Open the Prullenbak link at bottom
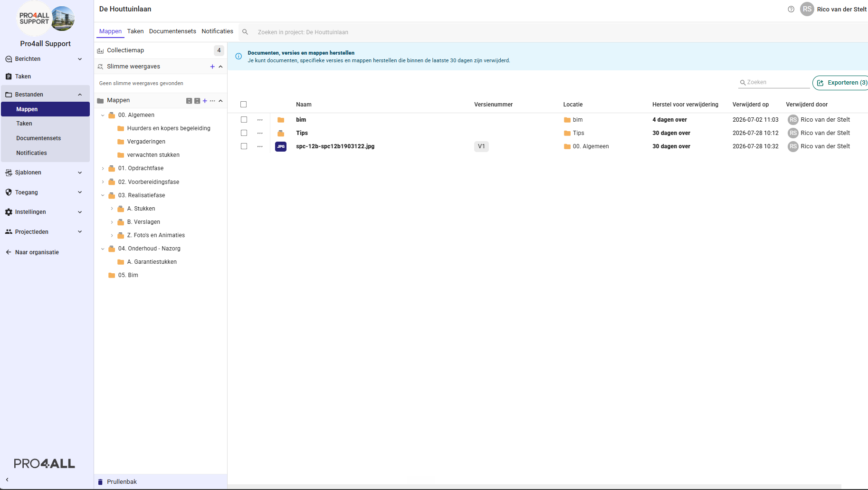Viewport: 868px width, 490px height. click(x=122, y=482)
